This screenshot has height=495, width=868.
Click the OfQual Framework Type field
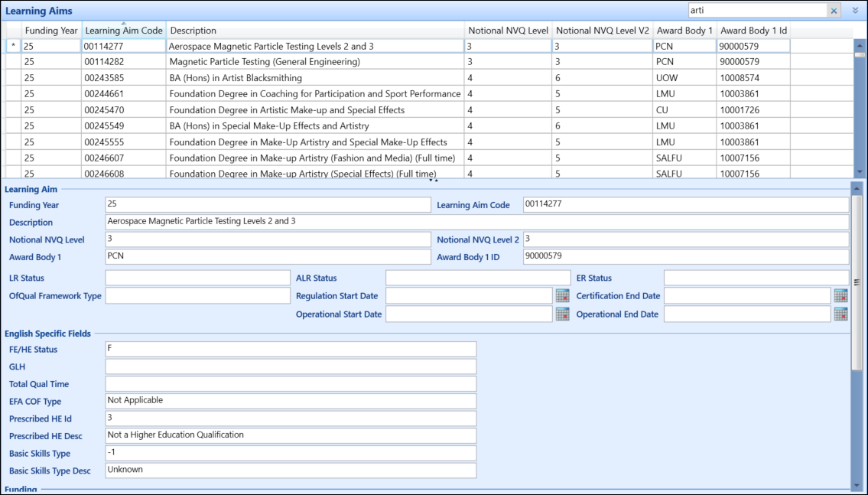197,296
